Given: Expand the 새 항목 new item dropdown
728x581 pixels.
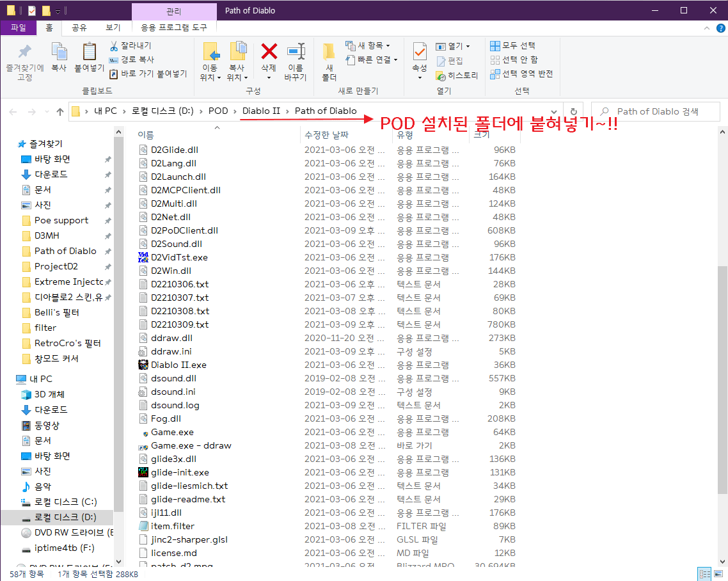Looking at the screenshot, I should click(x=388, y=45).
